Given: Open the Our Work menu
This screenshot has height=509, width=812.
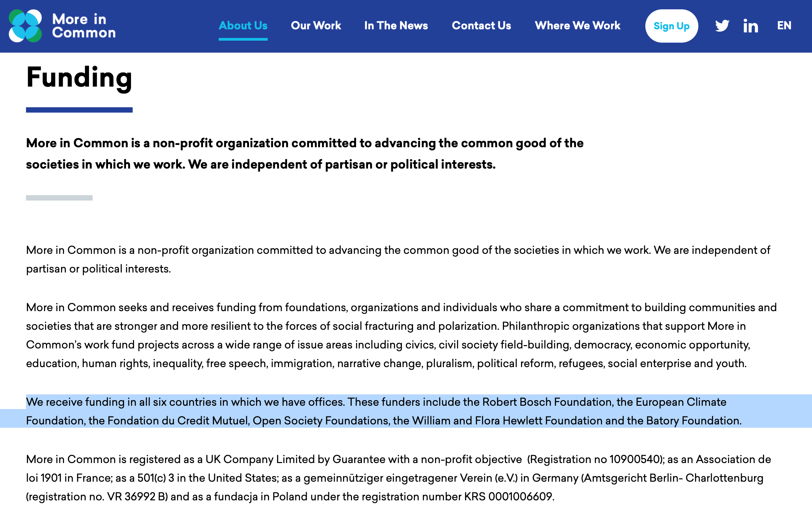Looking at the screenshot, I should [x=316, y=26].
